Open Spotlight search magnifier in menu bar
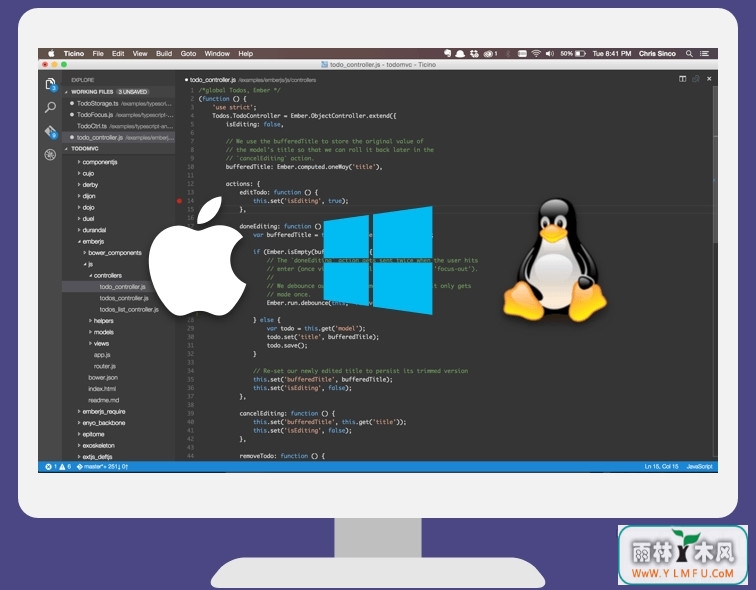Screen dimensions: 756x590 689,54
